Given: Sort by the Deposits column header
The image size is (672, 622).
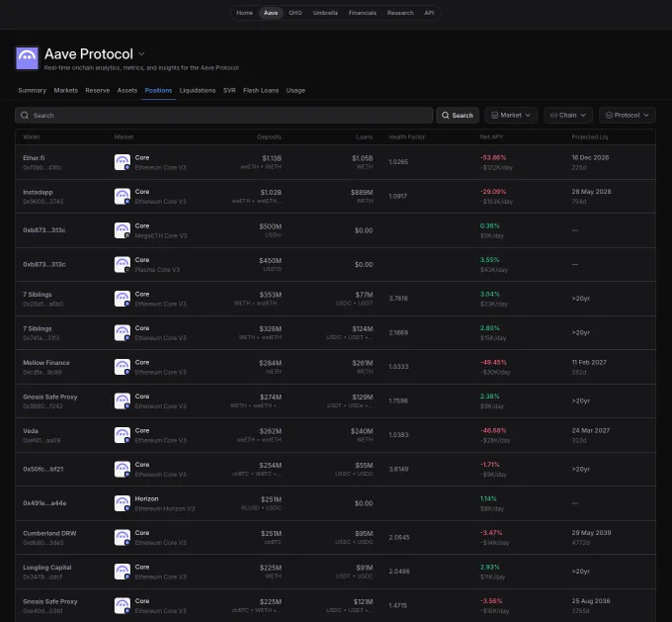Looking at the screenshot, I should [x=269, y=136].
